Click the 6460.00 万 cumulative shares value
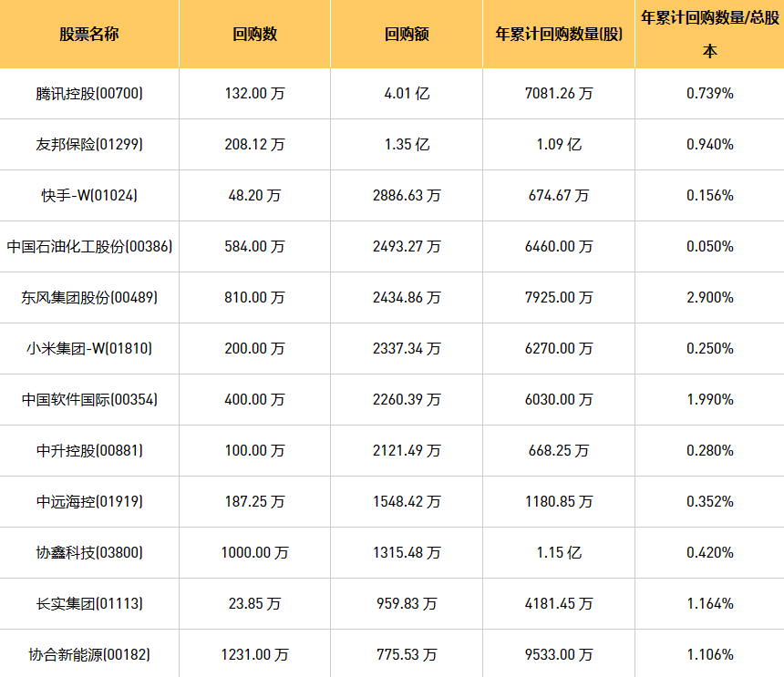The width and height of the screenshot is (784, 677). [x=559, y=246]
